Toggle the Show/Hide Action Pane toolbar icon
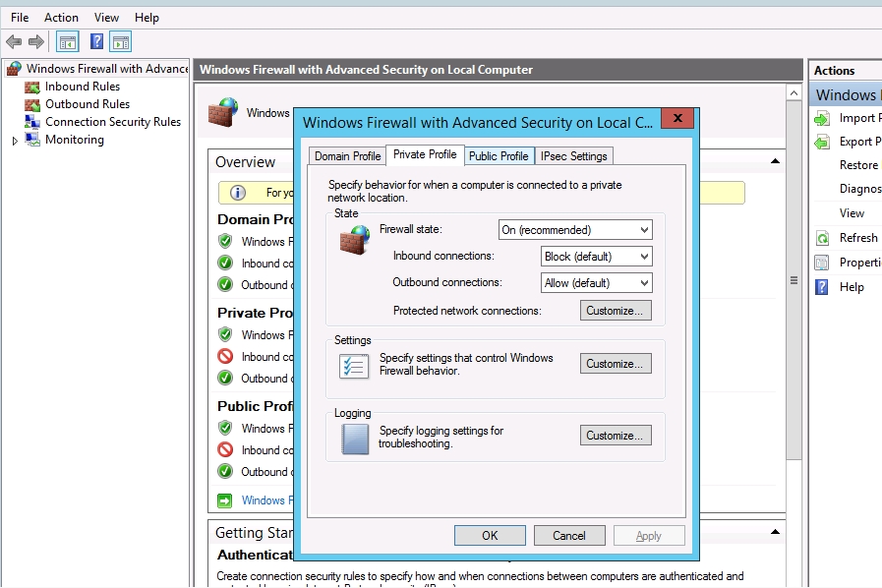 tap(121, 41)
